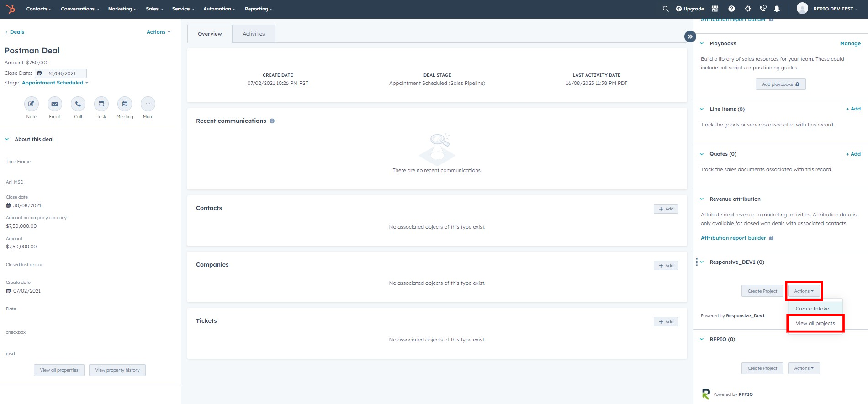The image size is (868, 404).
Task: Click Create Project under RFPIO
Action: coord(762,368)
